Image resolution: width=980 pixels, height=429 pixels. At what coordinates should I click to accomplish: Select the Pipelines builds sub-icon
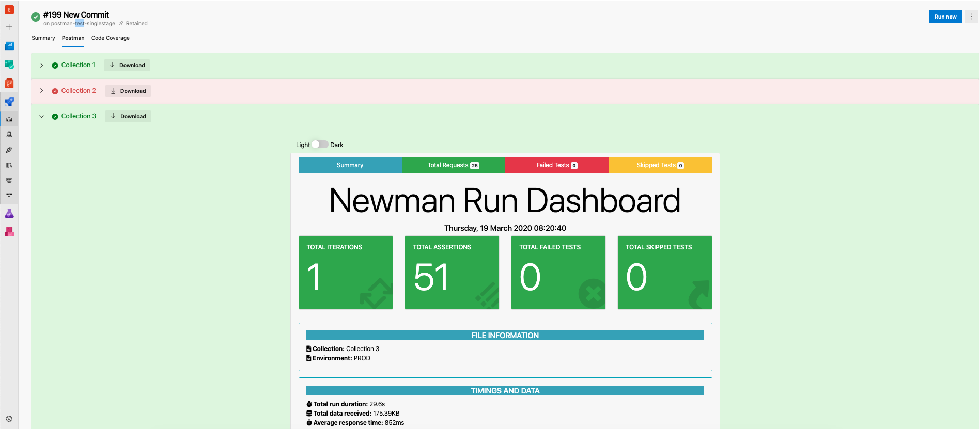tap(9, 119)
